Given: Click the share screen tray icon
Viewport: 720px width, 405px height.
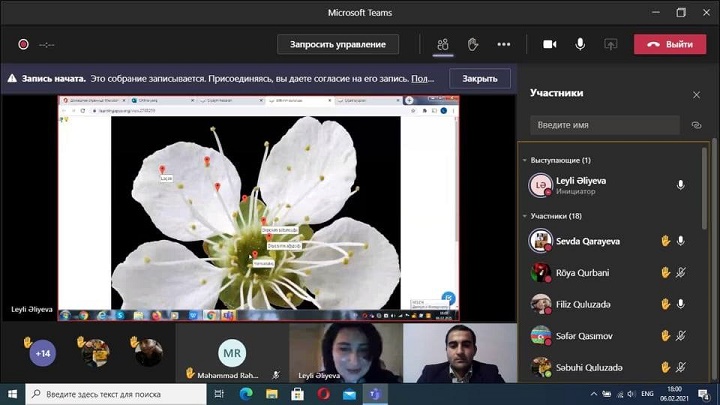Looking at the screenshot, I should click(610, 44).
